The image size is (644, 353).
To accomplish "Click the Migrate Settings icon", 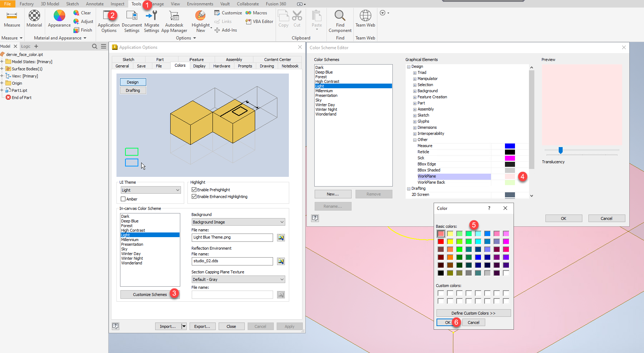I will 152,15.
